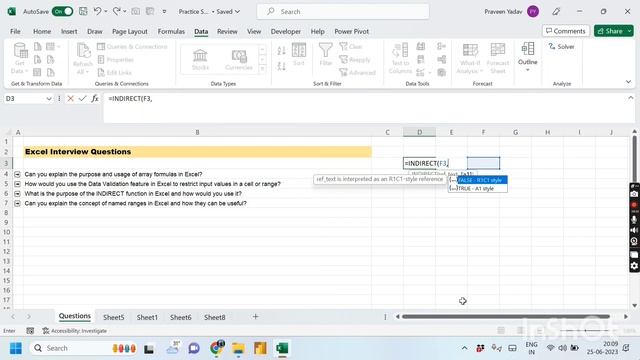The height and width of the screenshot is (360, 640).
Task: Collapse the row 5 outline minus toggle
Action: (18, 184)
